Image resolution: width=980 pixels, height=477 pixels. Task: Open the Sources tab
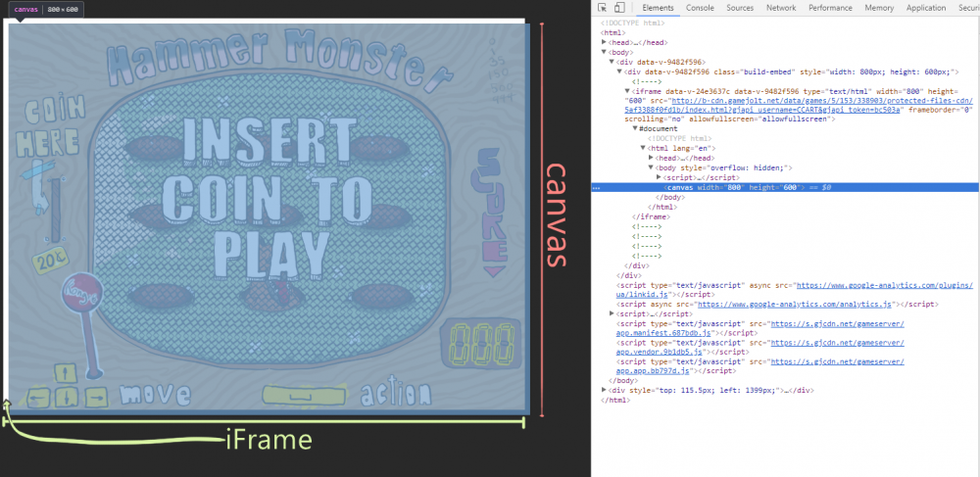(740, 8)
